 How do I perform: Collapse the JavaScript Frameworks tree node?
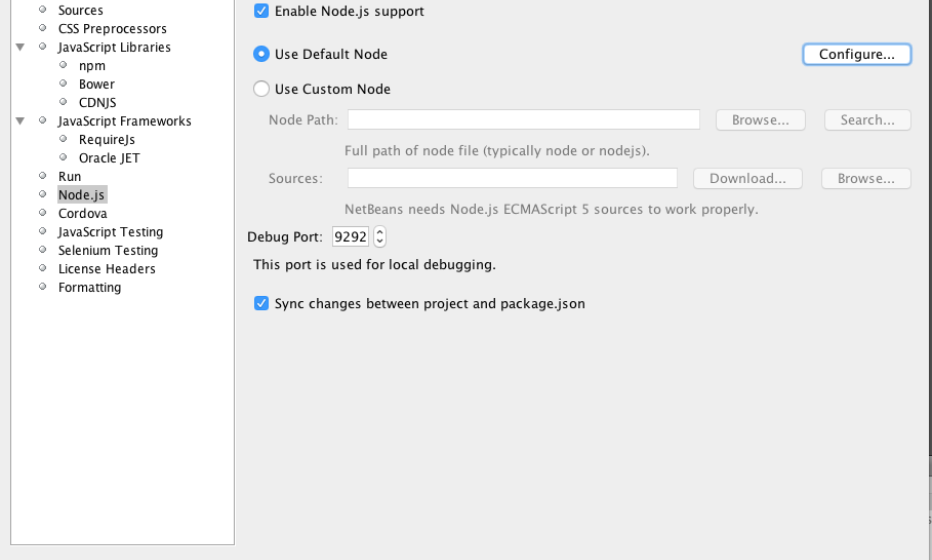tap(20, 122)
